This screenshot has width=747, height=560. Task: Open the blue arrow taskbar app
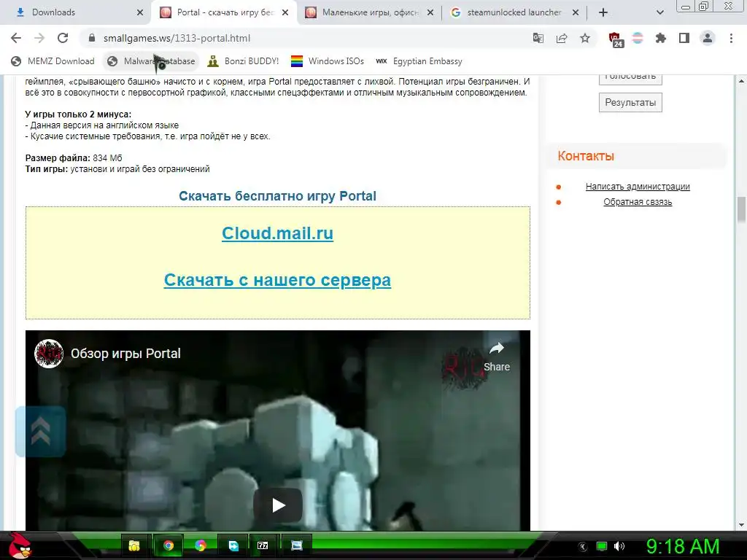[233, 545]
